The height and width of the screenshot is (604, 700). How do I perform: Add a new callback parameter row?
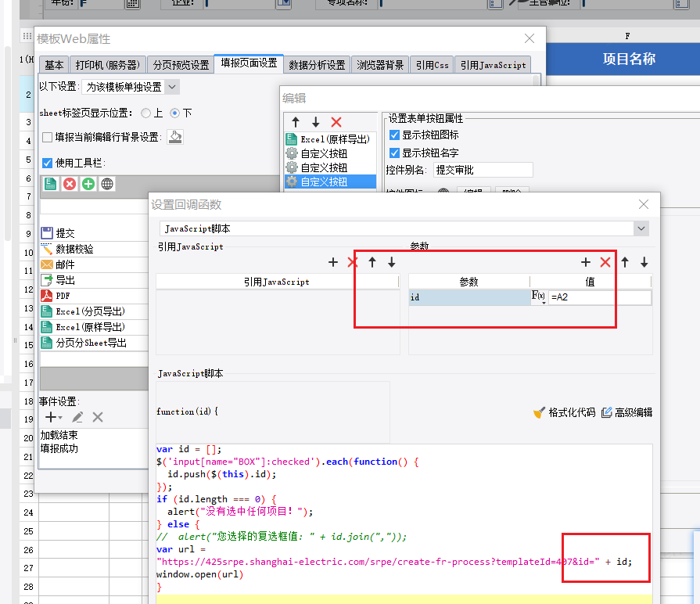pyautogui.click(x=586, y=262)
